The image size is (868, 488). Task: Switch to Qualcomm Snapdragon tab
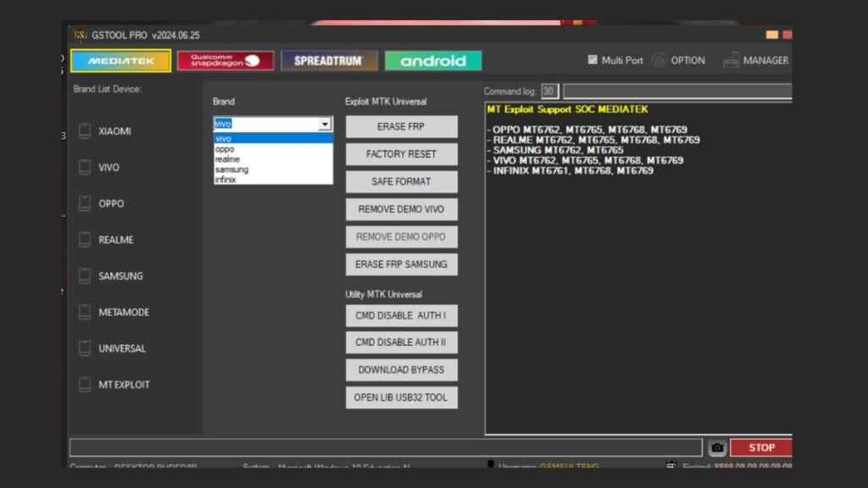click(x=225, y=61)
